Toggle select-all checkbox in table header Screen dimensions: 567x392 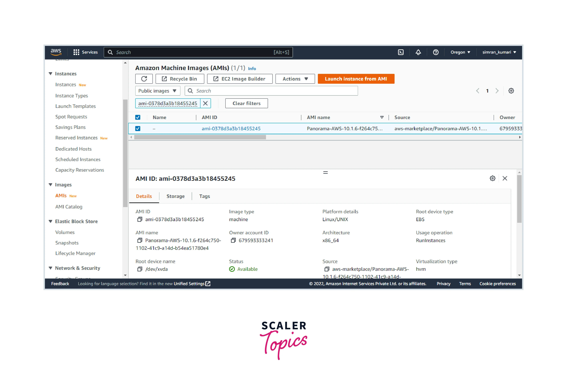138,117
